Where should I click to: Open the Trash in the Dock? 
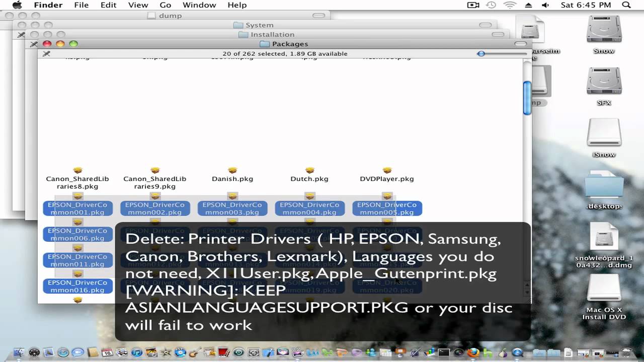coord(626,352)
